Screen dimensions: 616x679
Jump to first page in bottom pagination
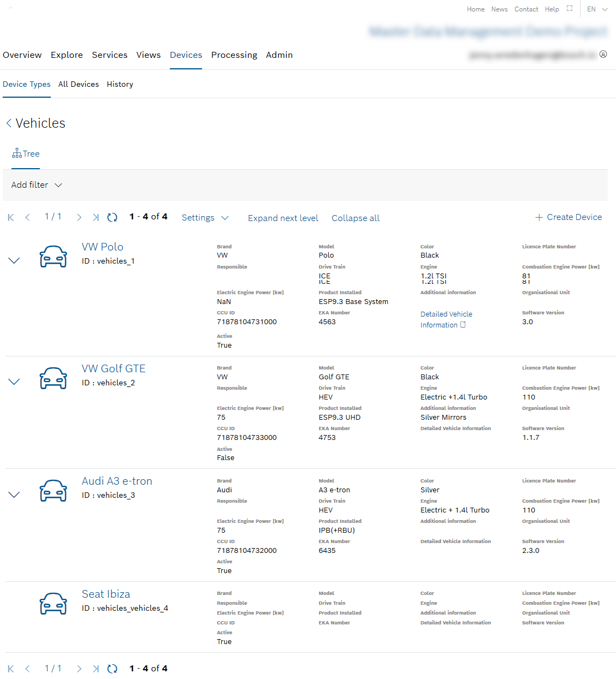(11, 669)
